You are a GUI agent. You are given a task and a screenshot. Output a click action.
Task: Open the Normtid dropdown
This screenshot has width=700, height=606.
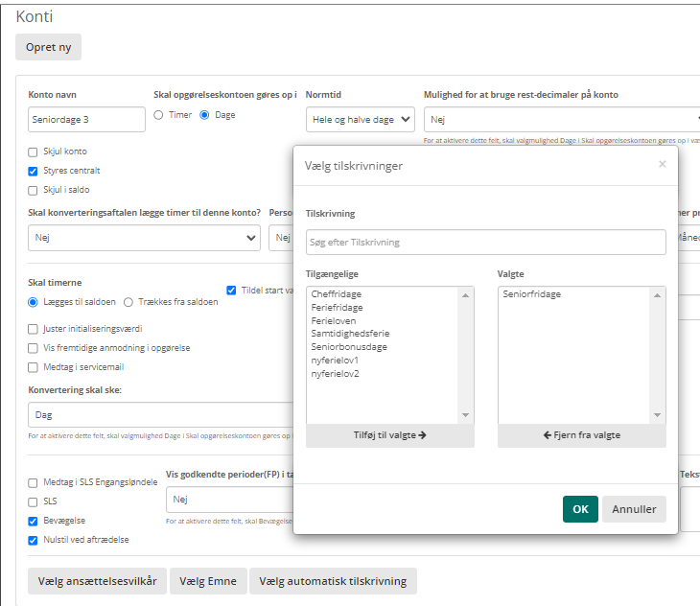(361, 120)
